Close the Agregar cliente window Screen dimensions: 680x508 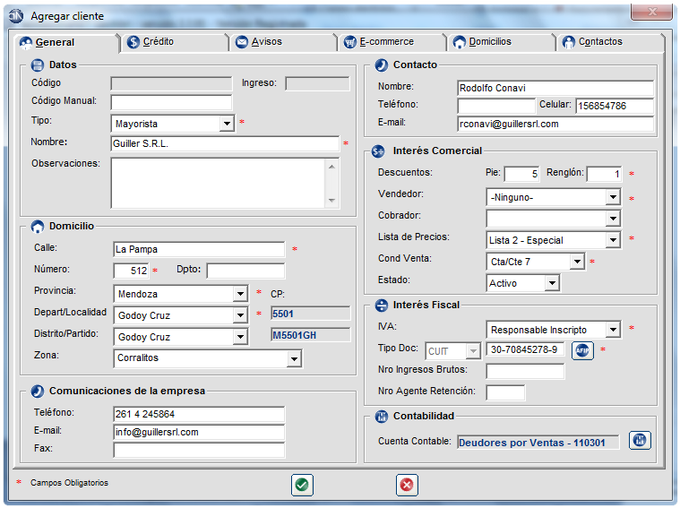click(651, 12)
